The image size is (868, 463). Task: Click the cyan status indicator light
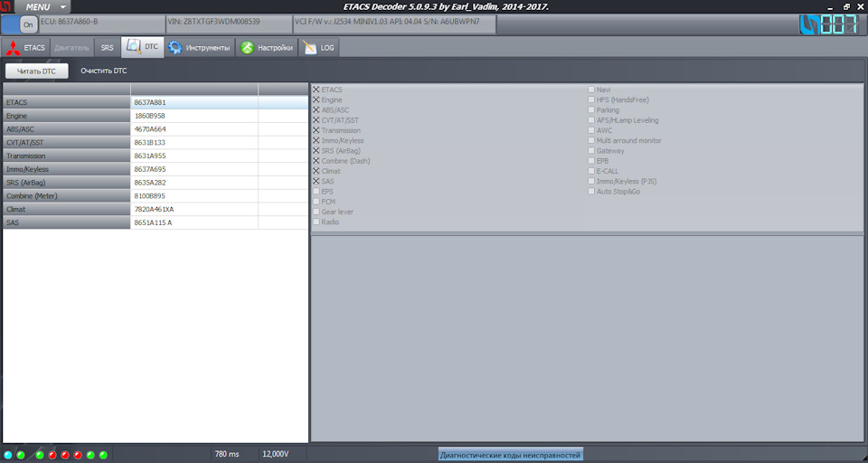coord(8,455)
